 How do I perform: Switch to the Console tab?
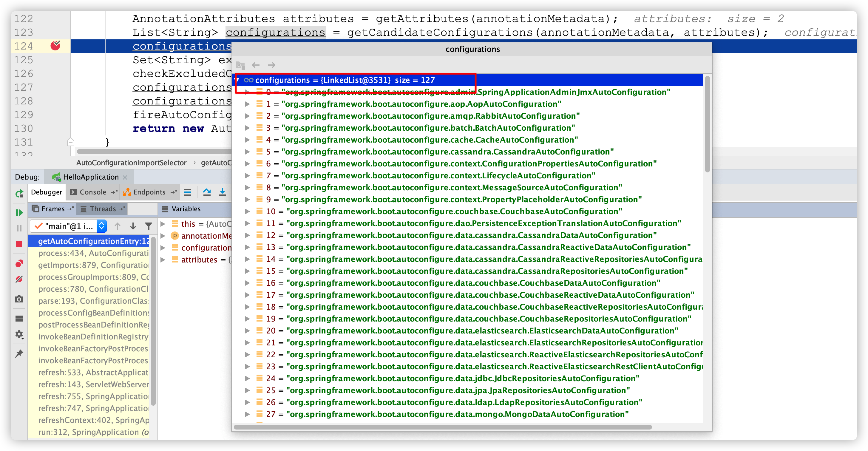click(93, 192)
